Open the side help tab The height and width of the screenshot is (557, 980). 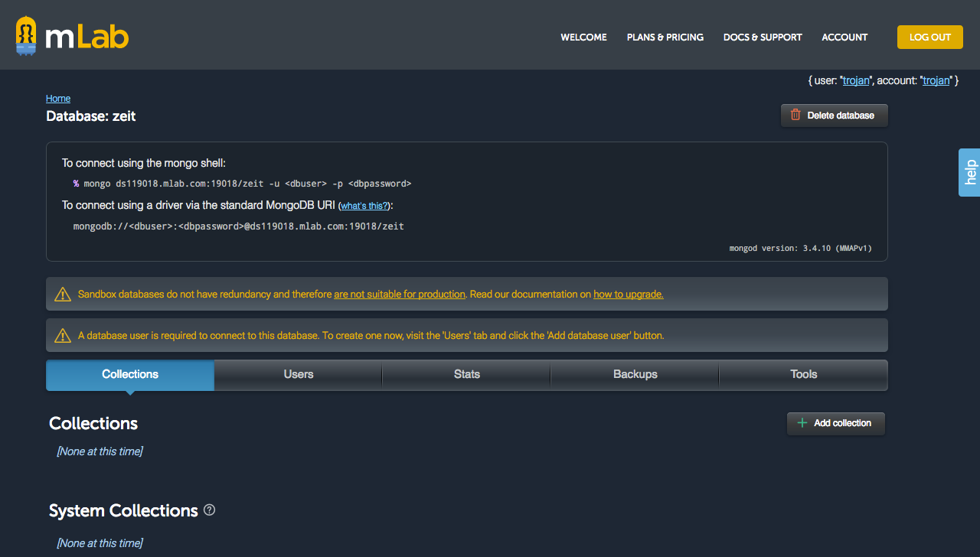(969, 172)
